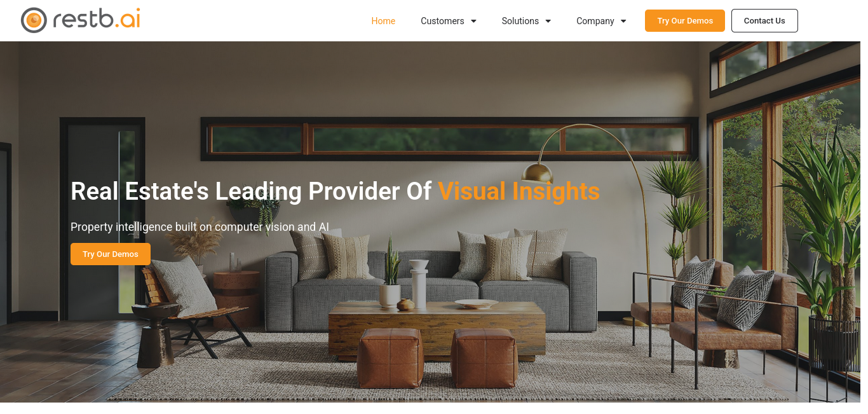Click the Property intelligence subheading text
The image size is (868, 414).
(200, 226)
